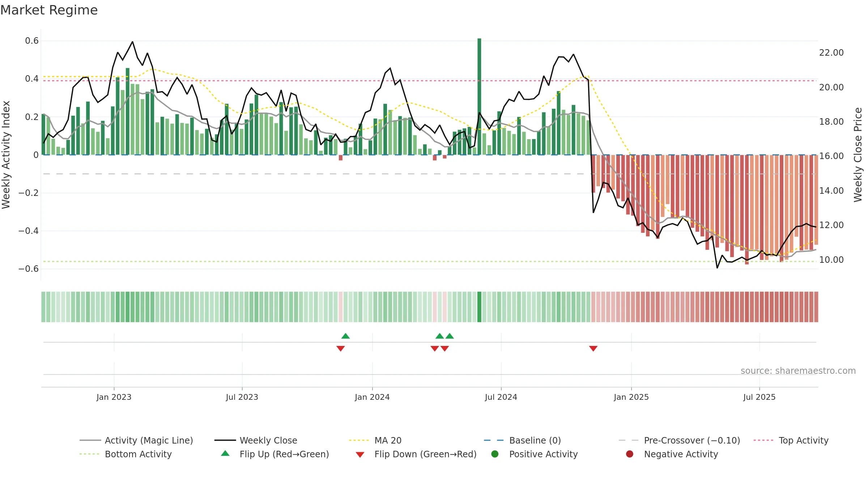
Task: Click the tallest green spike bar
Action: 479,97
